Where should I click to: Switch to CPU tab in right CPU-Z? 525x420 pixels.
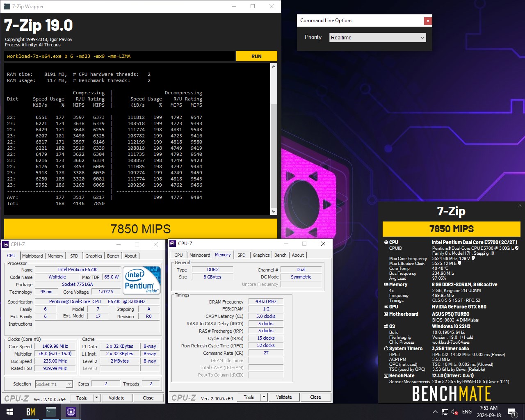point(179,255)
